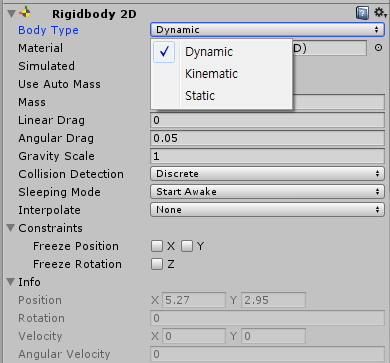Click the Mass value field
Image resolution: width=390 pixels, height=363 pixels.
point(338,102)
